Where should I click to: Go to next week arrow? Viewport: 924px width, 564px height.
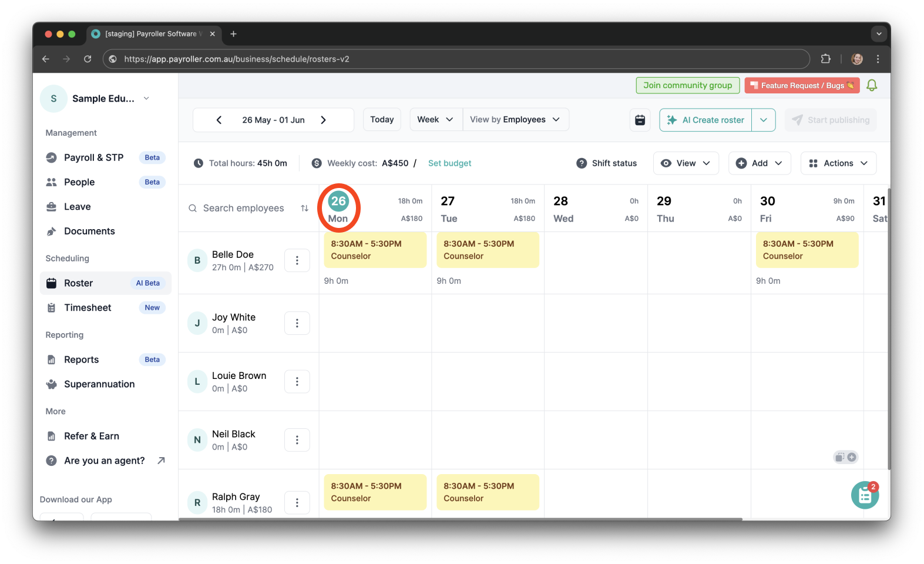pyautogui.click(x=323, y=120)
